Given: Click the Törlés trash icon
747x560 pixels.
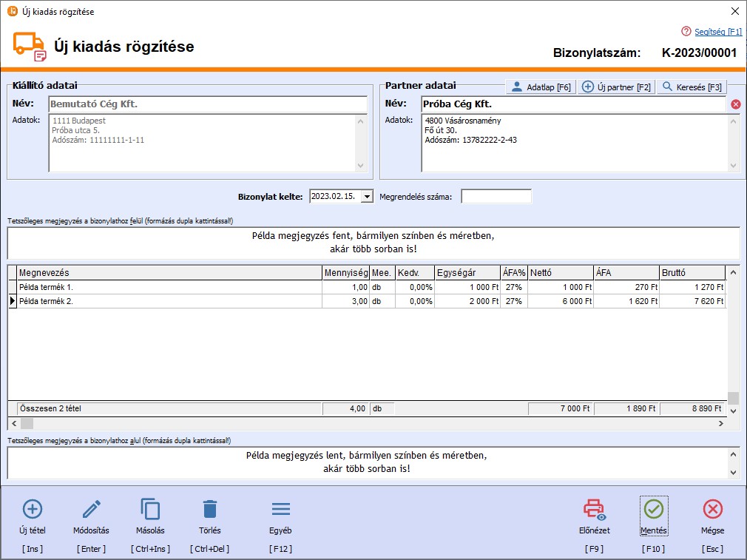Looking at the screenshot, I should pyautogui.click(x=210, y=509).
